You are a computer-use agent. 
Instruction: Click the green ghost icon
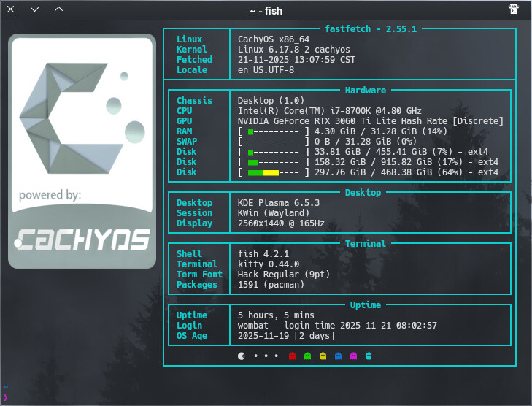[x=307, y=356]
